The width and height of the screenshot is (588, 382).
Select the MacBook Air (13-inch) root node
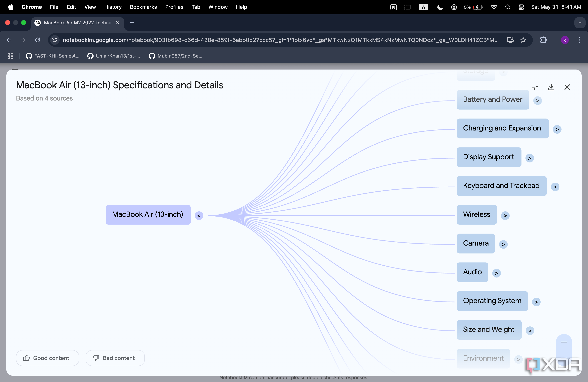coord(148,214)
